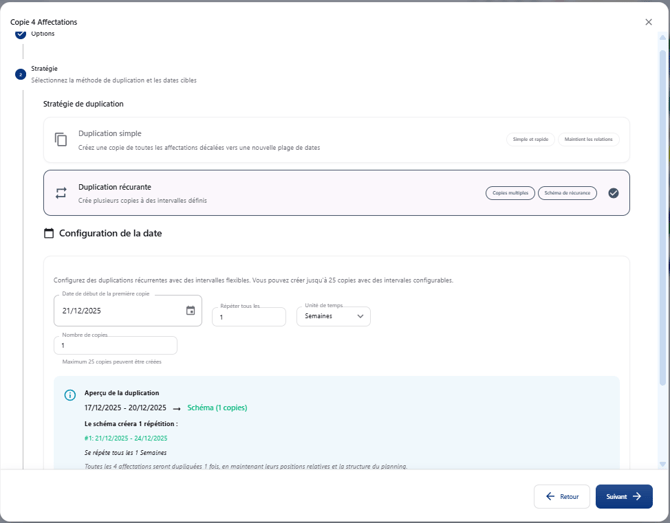Click the Nombre de copies field
670x523 pixels.
click(115, 346)
